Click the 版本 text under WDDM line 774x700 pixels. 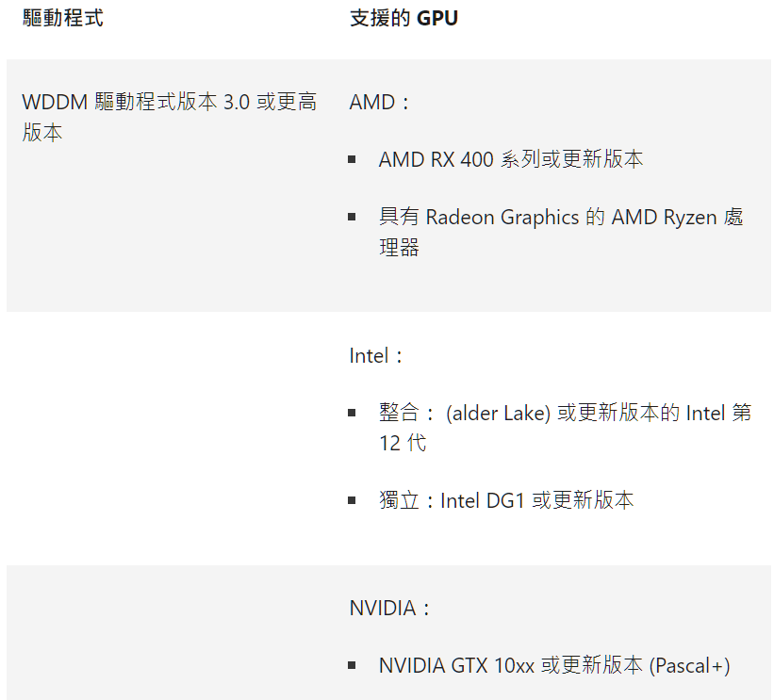click(x=42, y=132)
